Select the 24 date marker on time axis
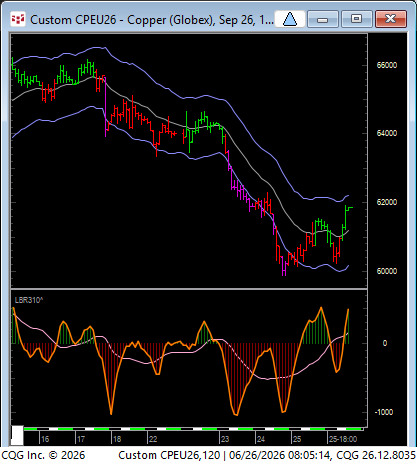417x463 pixels. tap(261, 439)
